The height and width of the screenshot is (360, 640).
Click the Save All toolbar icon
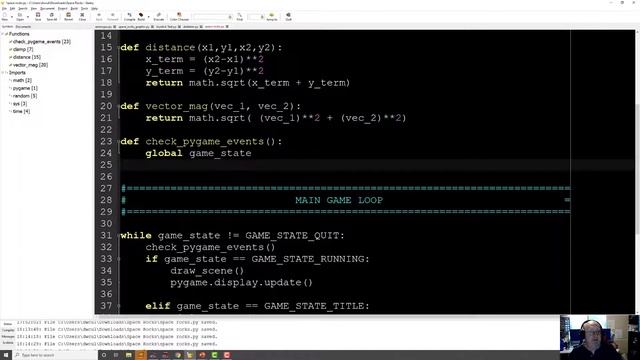coord(52,16)
